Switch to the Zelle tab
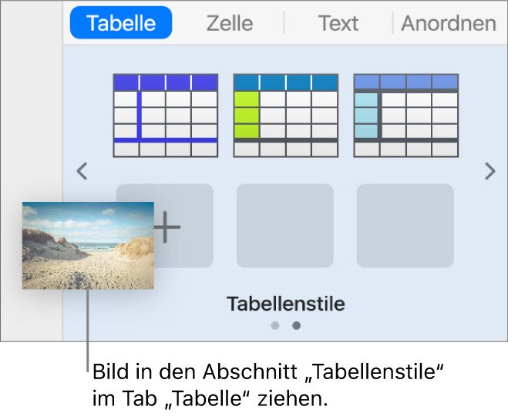Viewport: 508px width, 420px height. [230, 23]
